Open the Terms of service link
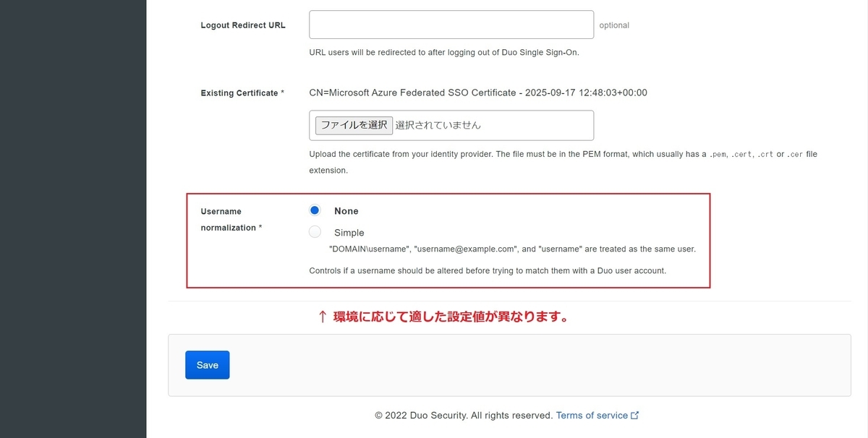The height and width of the screenshot is (438, 868). [592, 416]
